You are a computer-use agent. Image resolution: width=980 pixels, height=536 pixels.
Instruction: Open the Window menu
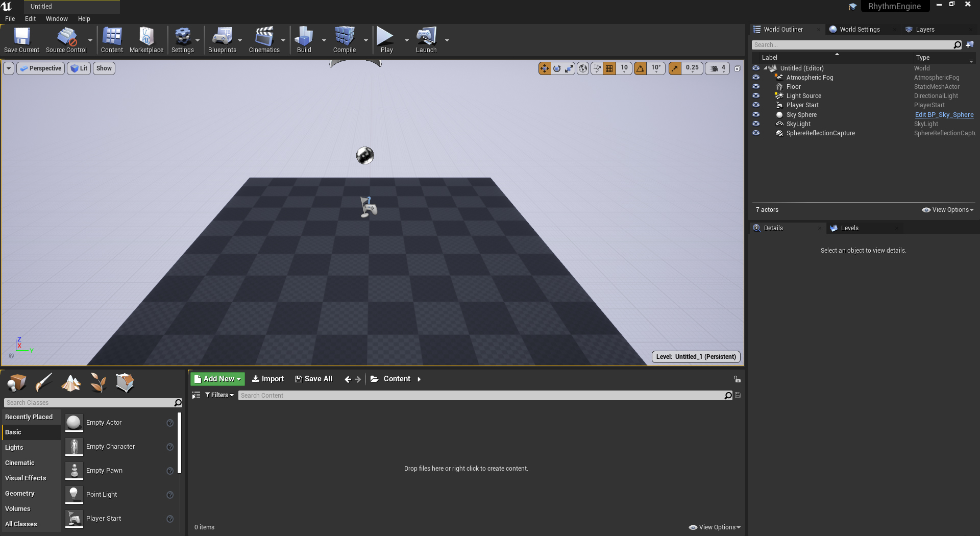click(x=56, y=19)
